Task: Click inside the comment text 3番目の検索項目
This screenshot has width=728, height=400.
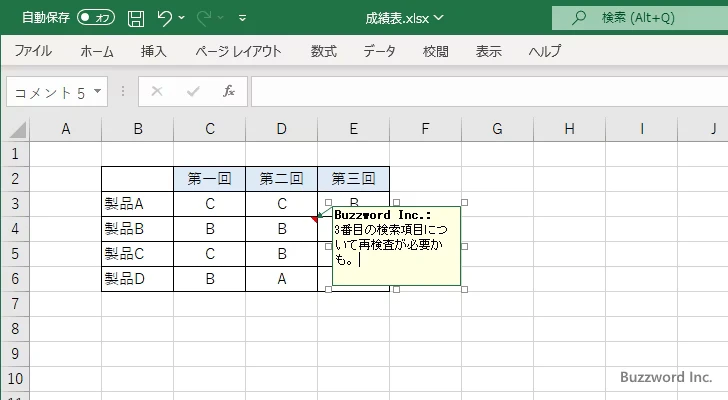Action: coord(379,230)
